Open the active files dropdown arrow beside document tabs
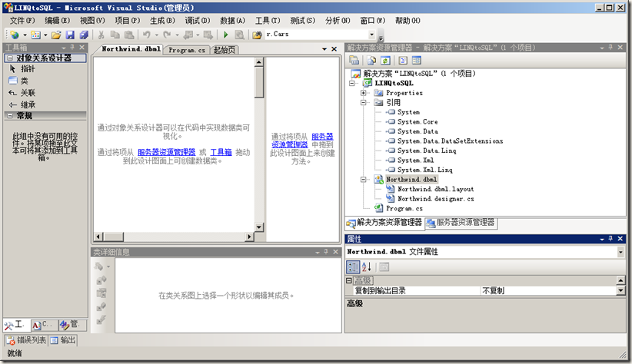 tap(324, 49)
